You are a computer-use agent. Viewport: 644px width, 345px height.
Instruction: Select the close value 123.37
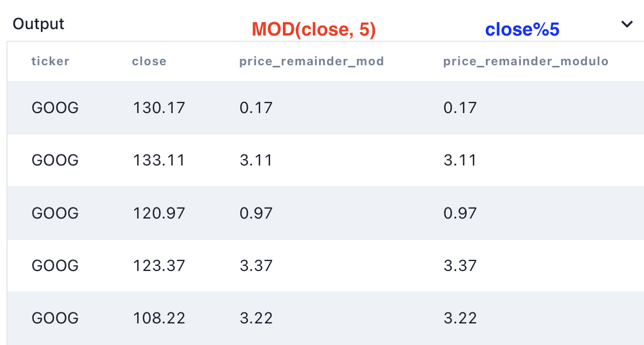click(159, 266)
